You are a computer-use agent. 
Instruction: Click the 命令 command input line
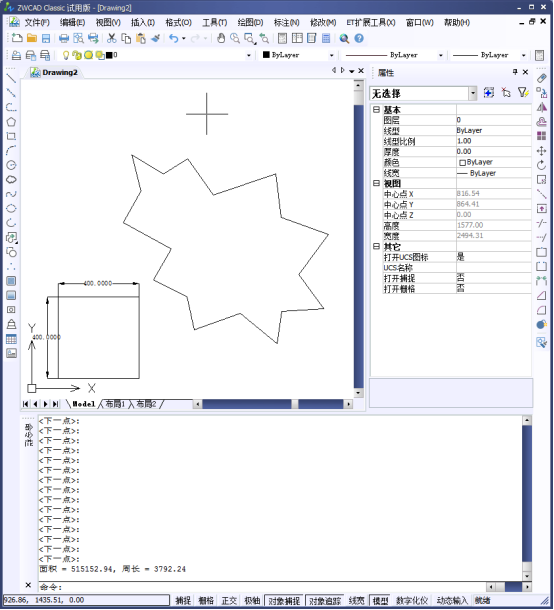click(x=263, y=587)
